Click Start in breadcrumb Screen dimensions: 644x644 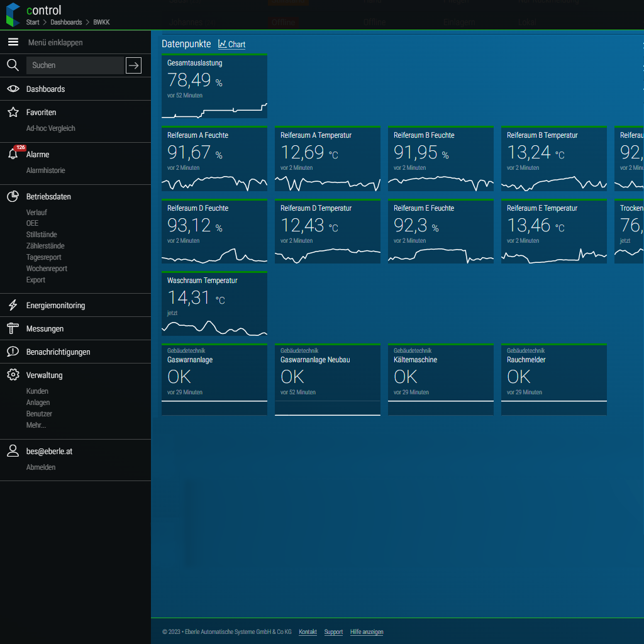33,22
